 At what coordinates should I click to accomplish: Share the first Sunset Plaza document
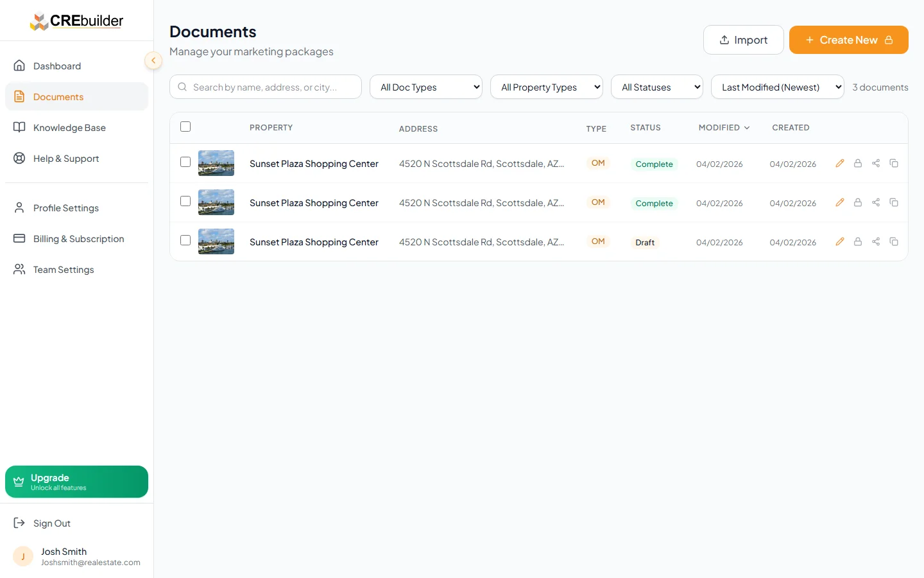[875, 163]
